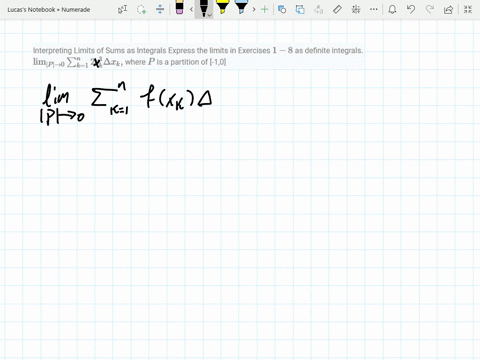
Task: Open the Math assistant tool
Action: pos(356,9)
